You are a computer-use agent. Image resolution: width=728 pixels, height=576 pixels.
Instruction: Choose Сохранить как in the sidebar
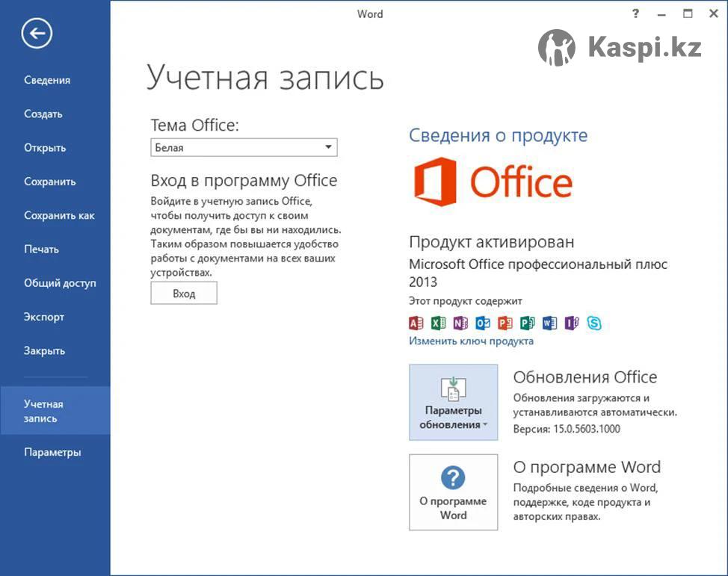(x=59, y=216)
